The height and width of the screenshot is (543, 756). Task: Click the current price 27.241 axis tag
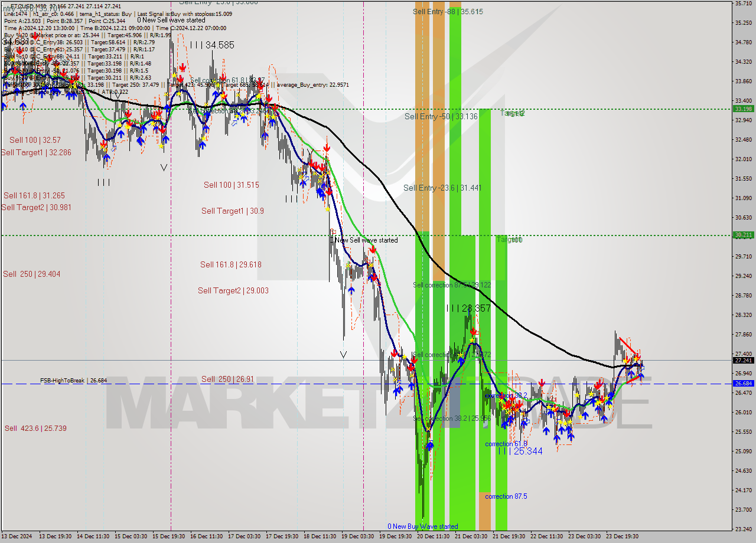coord(743,360)
